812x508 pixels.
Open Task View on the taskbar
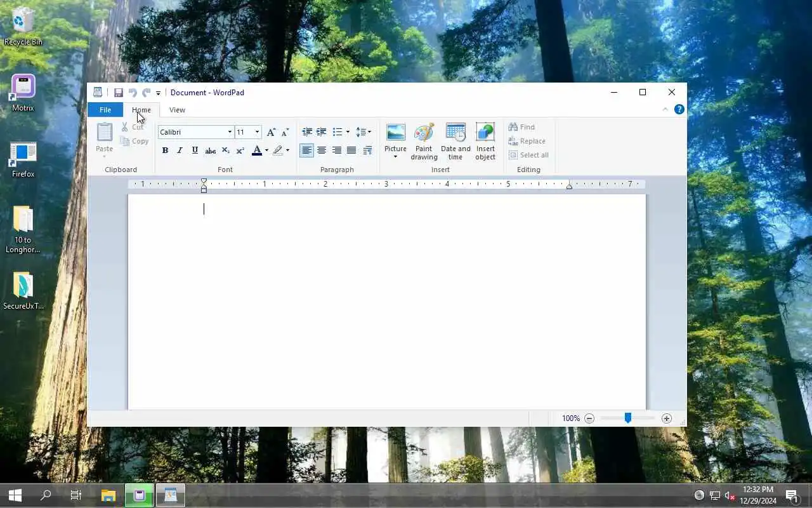click(76, 495)
